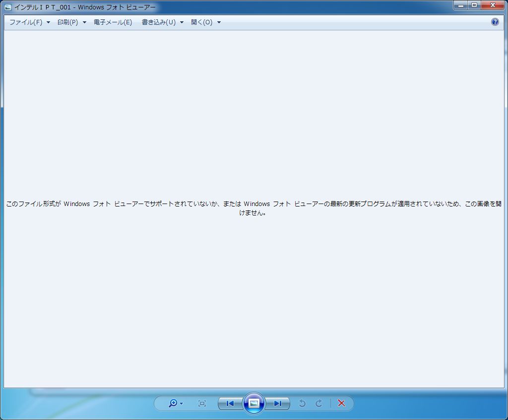Viewport: 508px width, 420px height.
Task: Click the Photo Viewer title bar icon
Action: (8, 7)
